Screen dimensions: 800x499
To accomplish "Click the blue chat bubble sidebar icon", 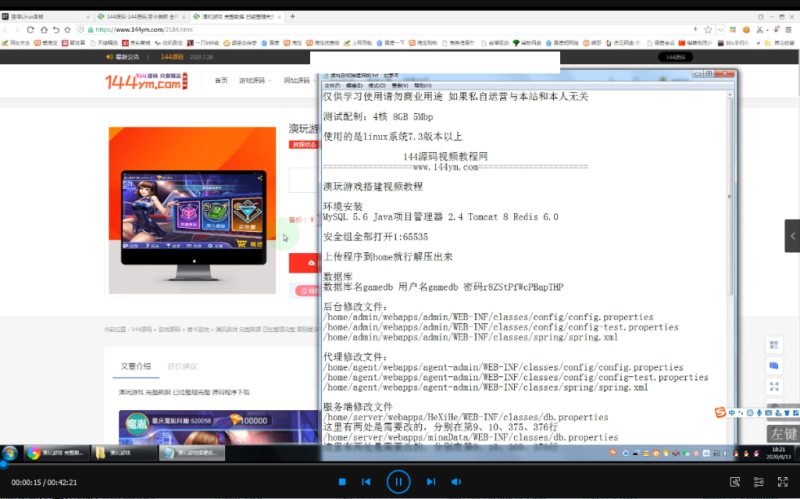I will coord(774,366).
